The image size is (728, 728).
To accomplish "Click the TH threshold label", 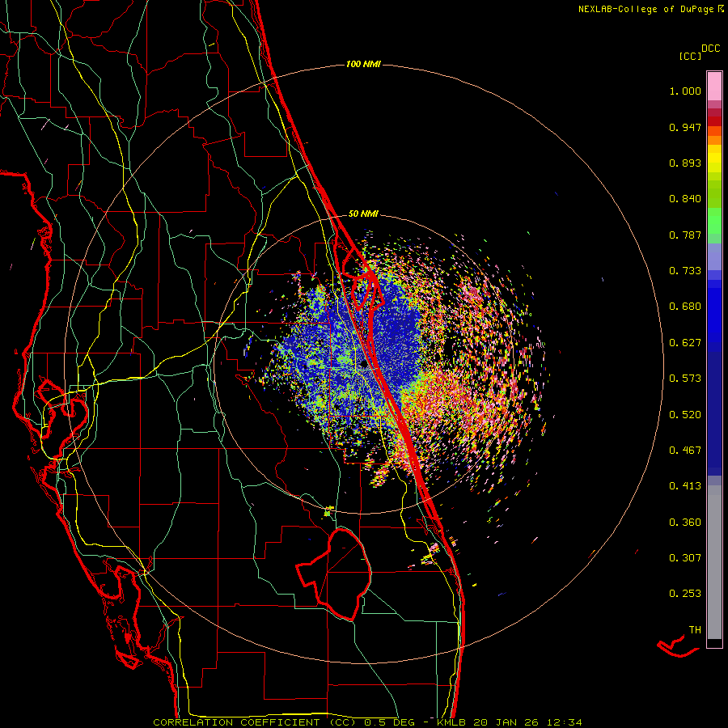I will click(695, 630).
